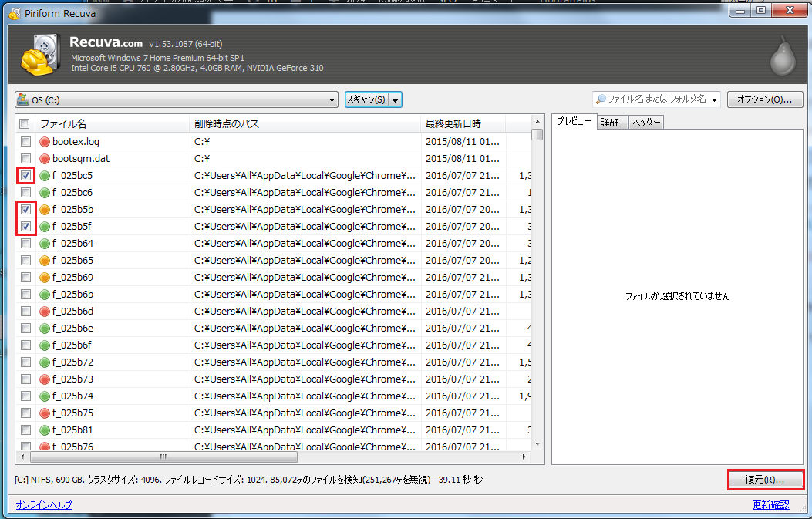The width and height of the screenshot is (812, 519).
Task: Click the 更新確認 link
Action: pos(770,504)
